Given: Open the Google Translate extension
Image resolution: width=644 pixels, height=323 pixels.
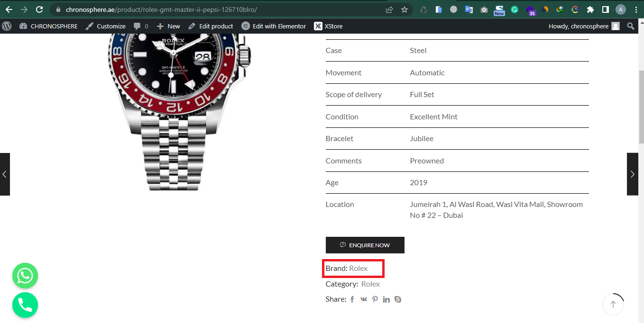Looking at the screenshot, I should coord(469,9).
